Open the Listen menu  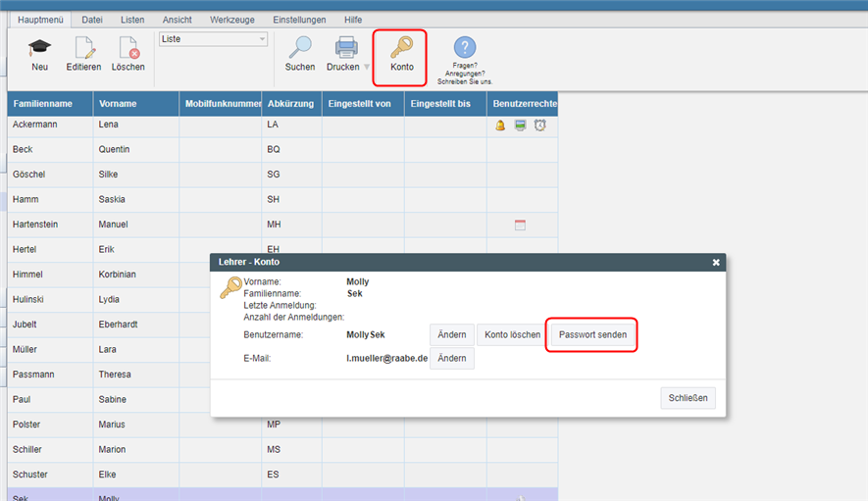coord(132,20)
